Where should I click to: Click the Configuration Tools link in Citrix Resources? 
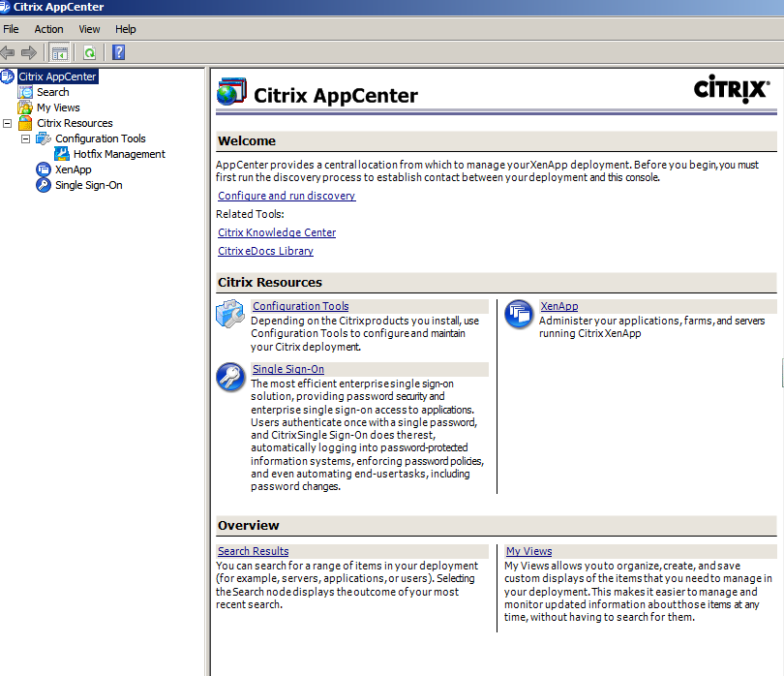[x=300, y=306]
